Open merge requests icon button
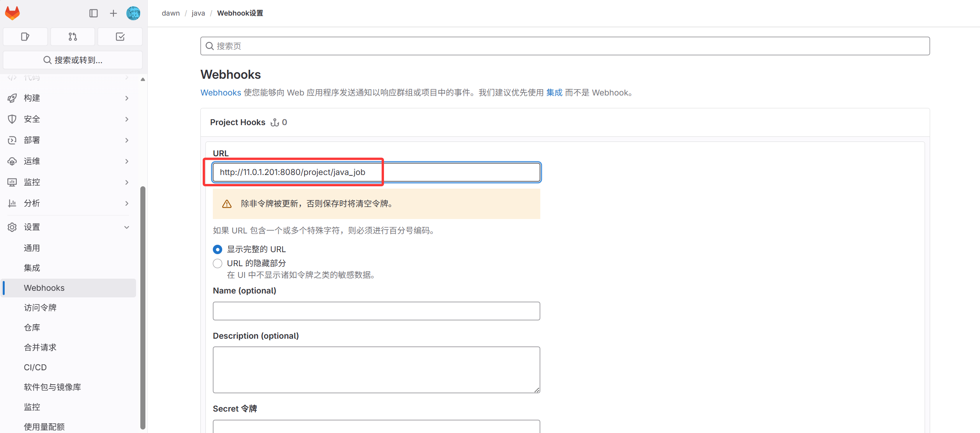Image resolution: width=980 pixels, height=433 pixels. (73, 37)
